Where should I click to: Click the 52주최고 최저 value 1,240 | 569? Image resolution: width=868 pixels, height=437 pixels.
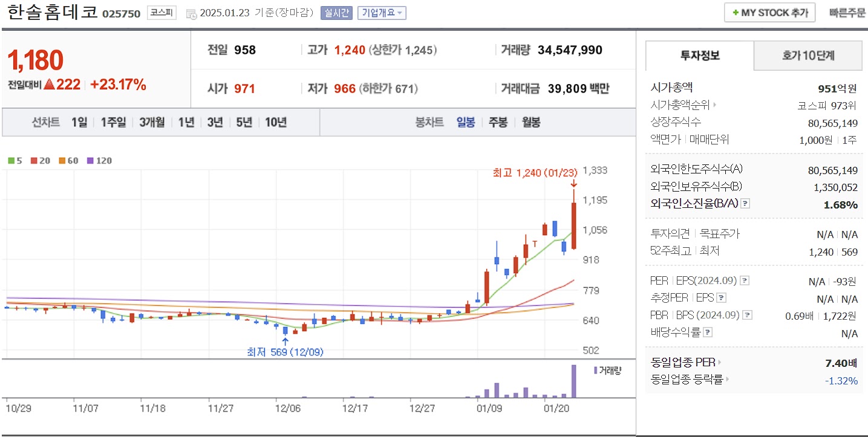pos(833,251)
